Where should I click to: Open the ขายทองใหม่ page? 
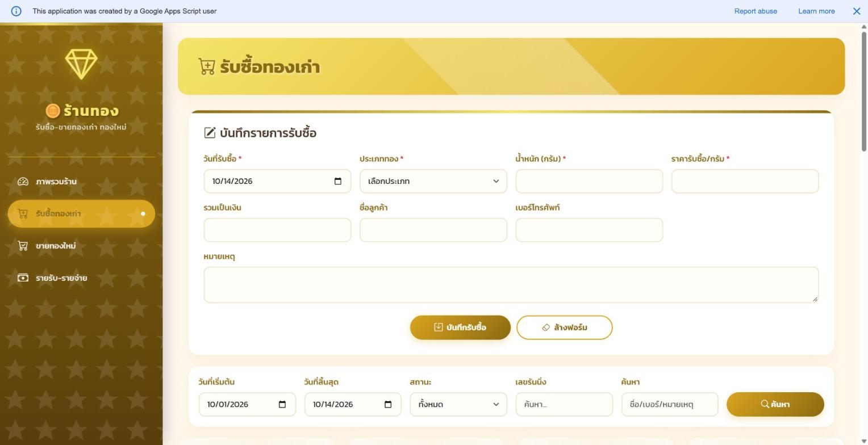tap(81, 246)
